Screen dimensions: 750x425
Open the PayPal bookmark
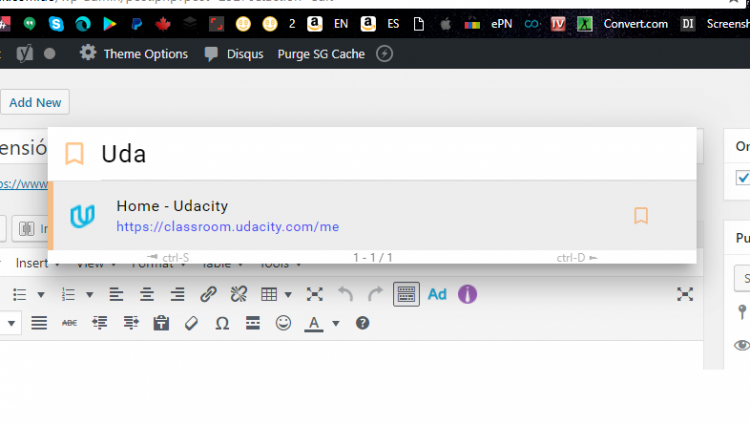(137, 23)
